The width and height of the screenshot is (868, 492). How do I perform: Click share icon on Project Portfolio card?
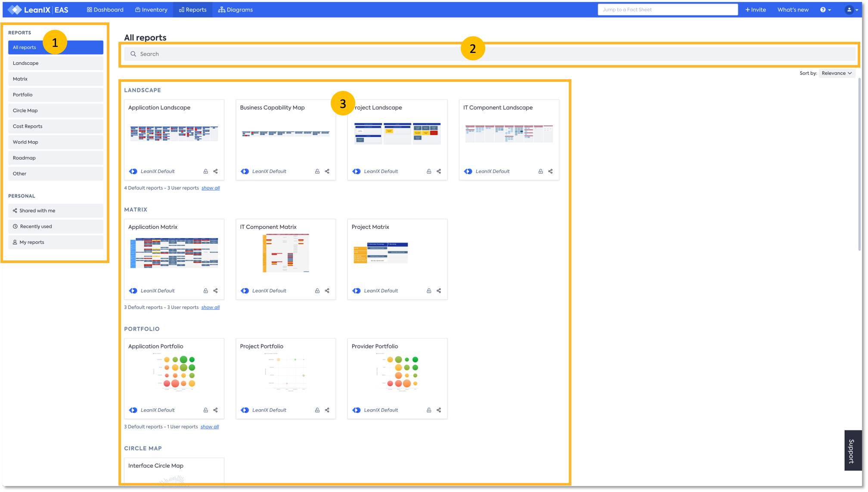coord(327,410)
